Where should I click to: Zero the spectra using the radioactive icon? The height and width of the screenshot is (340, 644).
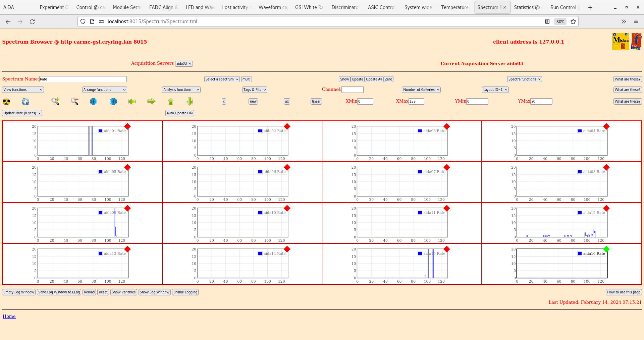(x=6, y=102)
